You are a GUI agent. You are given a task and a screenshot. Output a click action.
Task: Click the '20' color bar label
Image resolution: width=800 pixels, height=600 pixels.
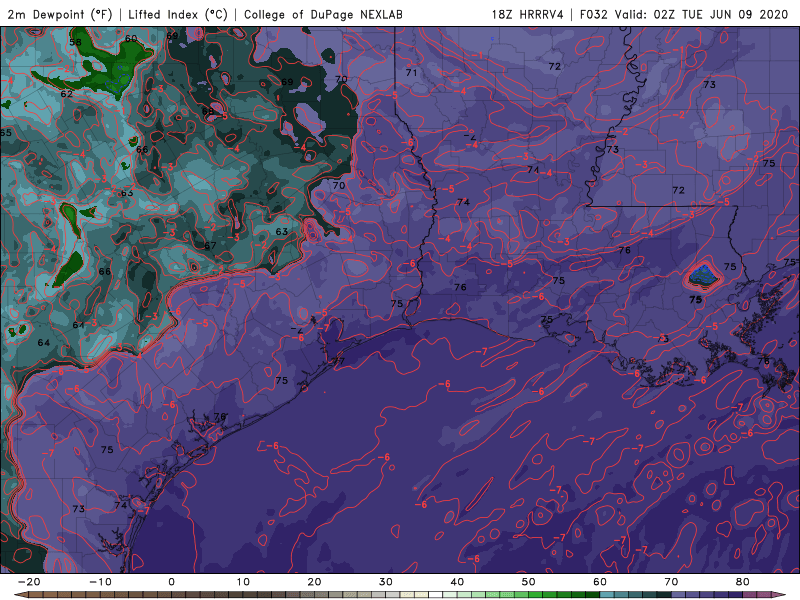tap(314, 582)
